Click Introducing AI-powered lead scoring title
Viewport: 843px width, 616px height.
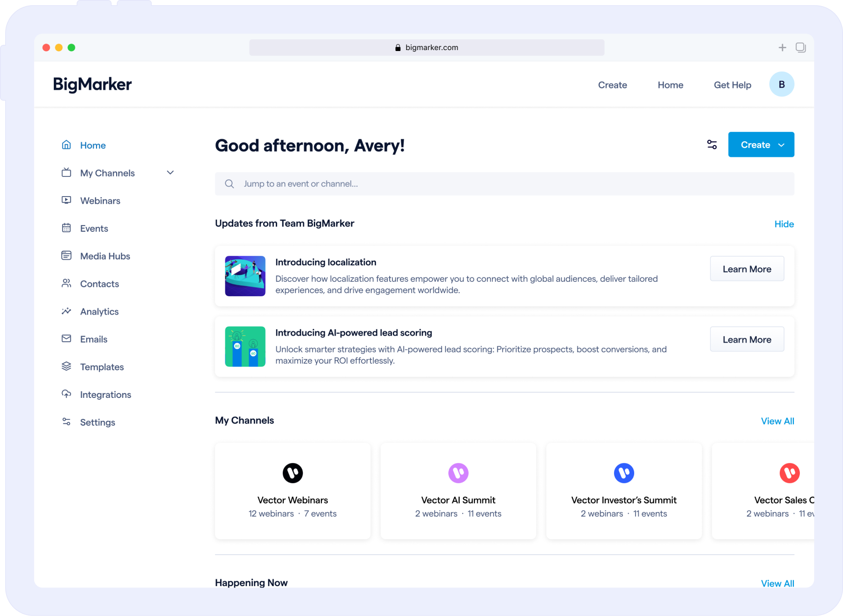[354, 333]
